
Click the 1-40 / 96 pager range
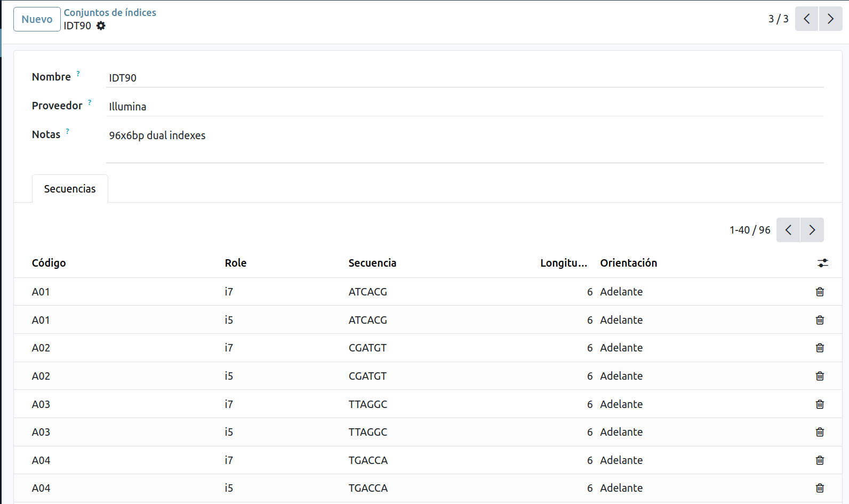750,230
